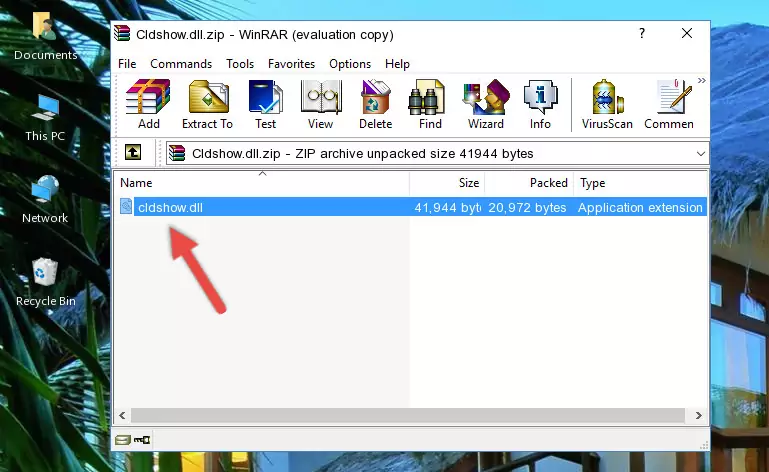This screenshot has height=472, width=769.
Task: Open the Help menu
Action: [x=397, y=64]
